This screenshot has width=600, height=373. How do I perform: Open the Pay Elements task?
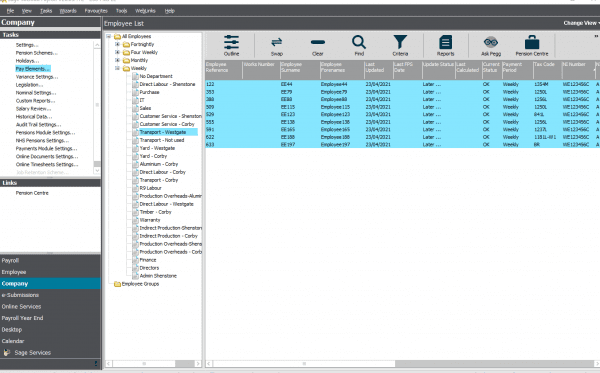tap(33, 69)
